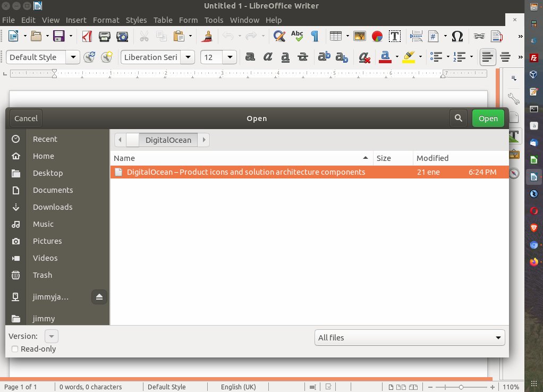
Task: Toggle Unordered bullet list icon
Action: [436, 57]
